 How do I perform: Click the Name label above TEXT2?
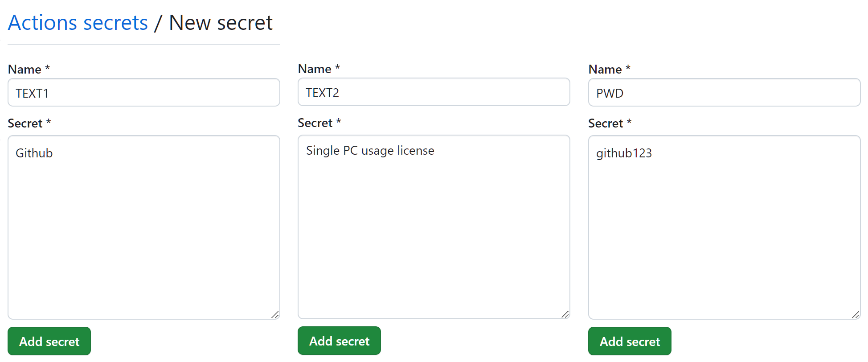click(x=315, y=69)
